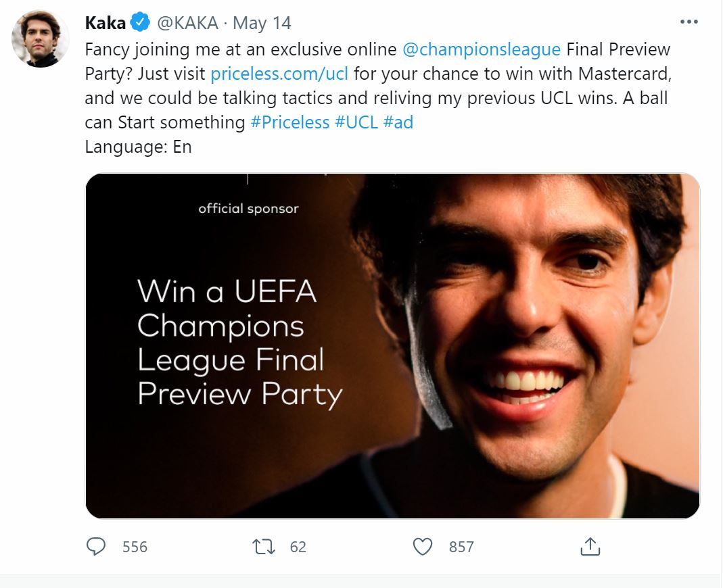This screenshot has height=588, width=723.
Task: Click the #ad hashtag
Action: coord(398,122)
